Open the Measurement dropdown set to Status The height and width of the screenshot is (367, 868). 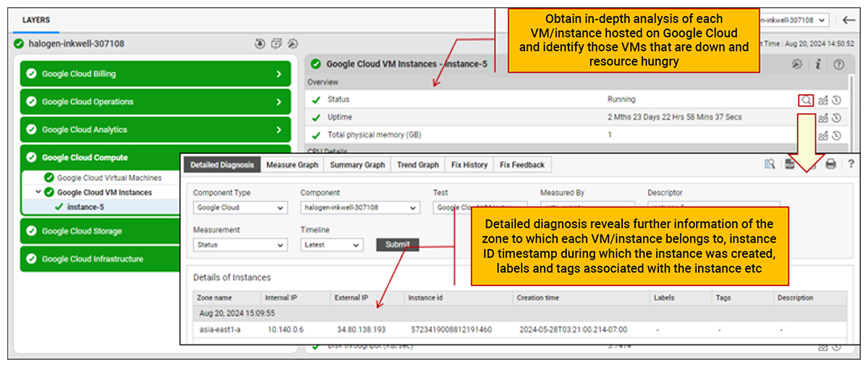point(241,245)
